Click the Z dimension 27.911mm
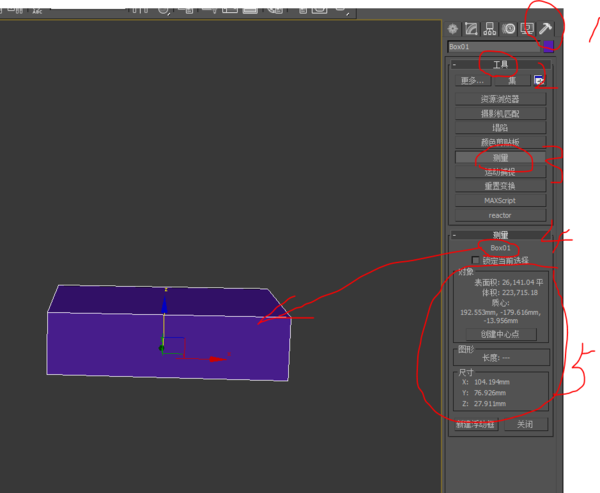The width and height of the screenshot is (600, 493). coord(490,404)
